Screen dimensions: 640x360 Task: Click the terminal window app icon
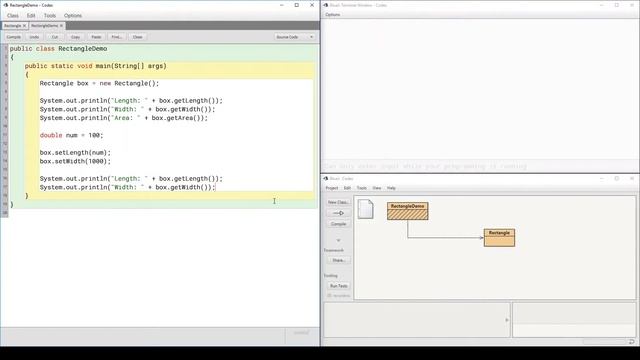pyautogui.click(x=326, y=5)
